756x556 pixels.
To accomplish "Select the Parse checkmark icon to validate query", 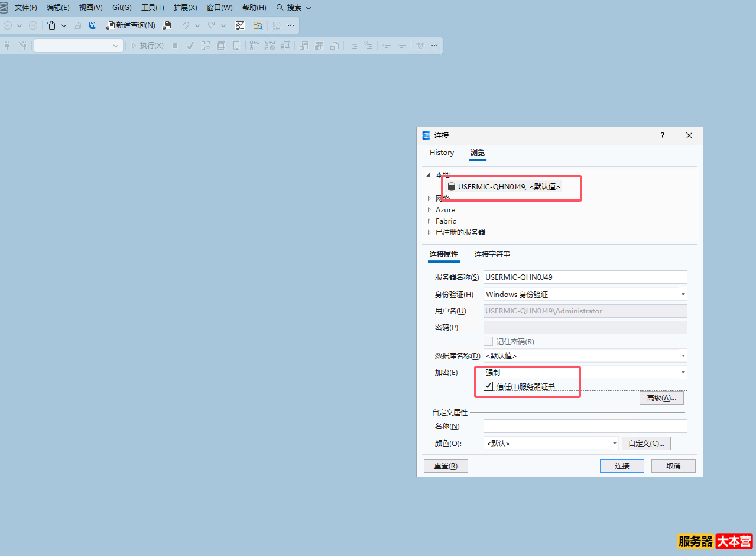I will coord(190,45).
